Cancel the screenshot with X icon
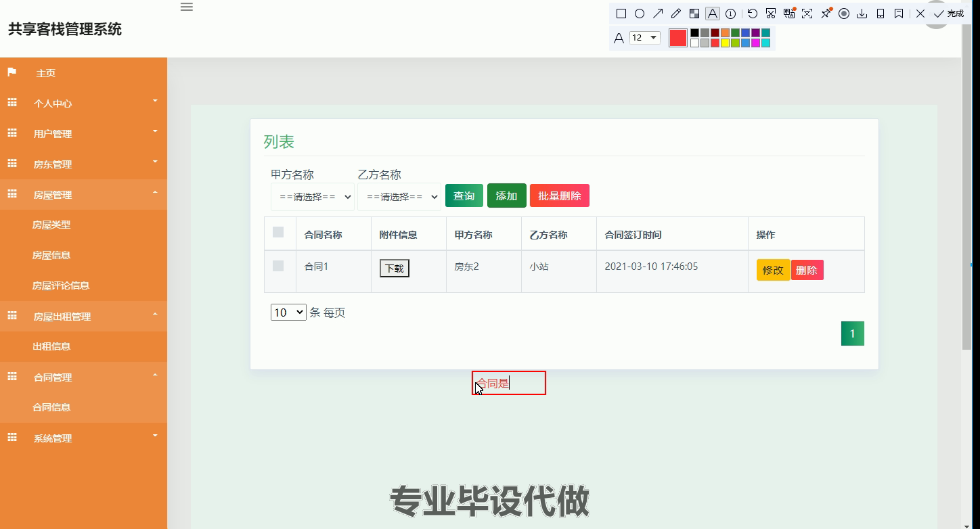Screen dimensions: 980x529 (920, 14)
